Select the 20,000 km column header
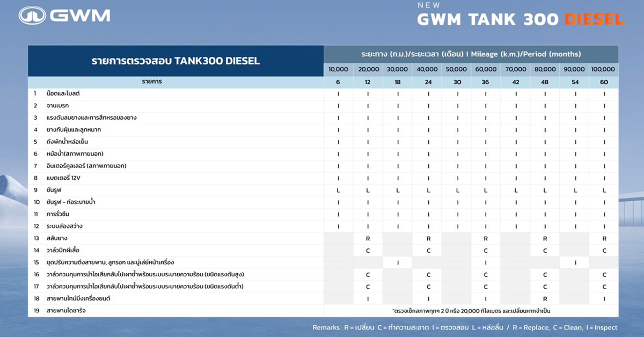The width and height of the screenshot is (644, 337). pos(369,69)
